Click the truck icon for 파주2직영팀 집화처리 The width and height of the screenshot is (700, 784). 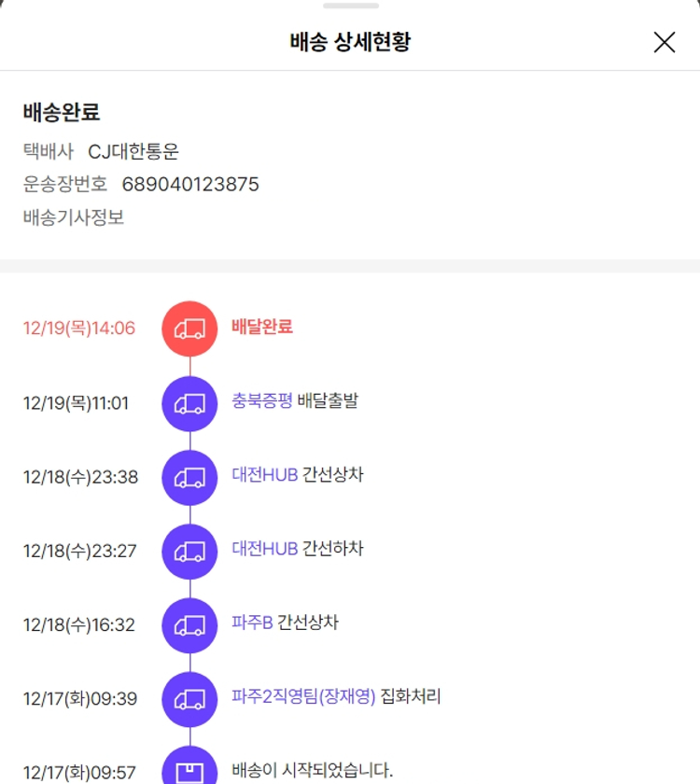189,698
